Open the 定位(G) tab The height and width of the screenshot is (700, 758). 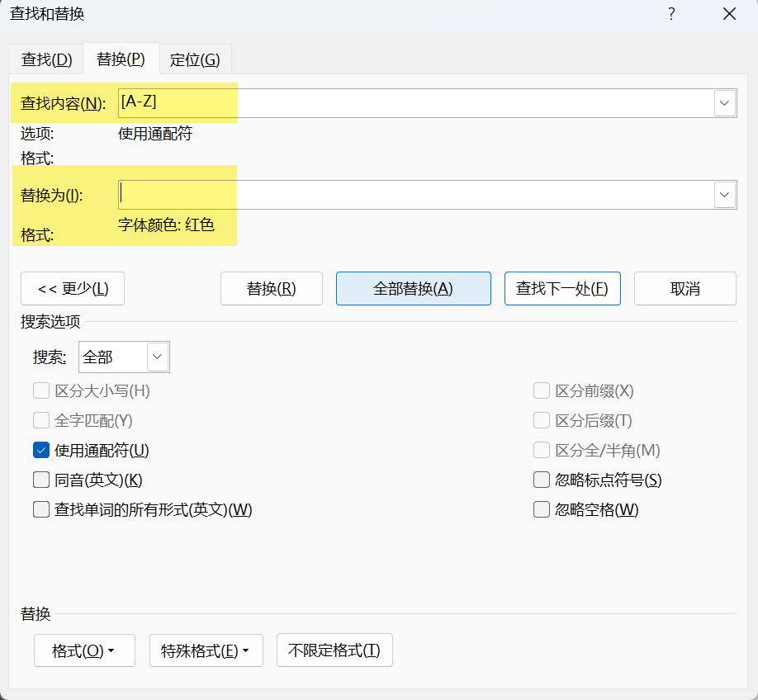click(195, 59)
